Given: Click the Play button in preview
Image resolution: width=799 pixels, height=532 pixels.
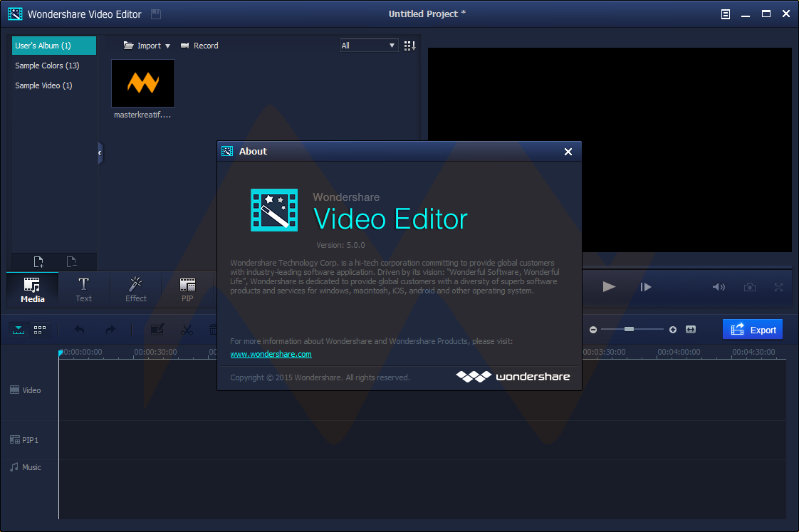Looking at the screenshot, I should (x=609, y=287).
